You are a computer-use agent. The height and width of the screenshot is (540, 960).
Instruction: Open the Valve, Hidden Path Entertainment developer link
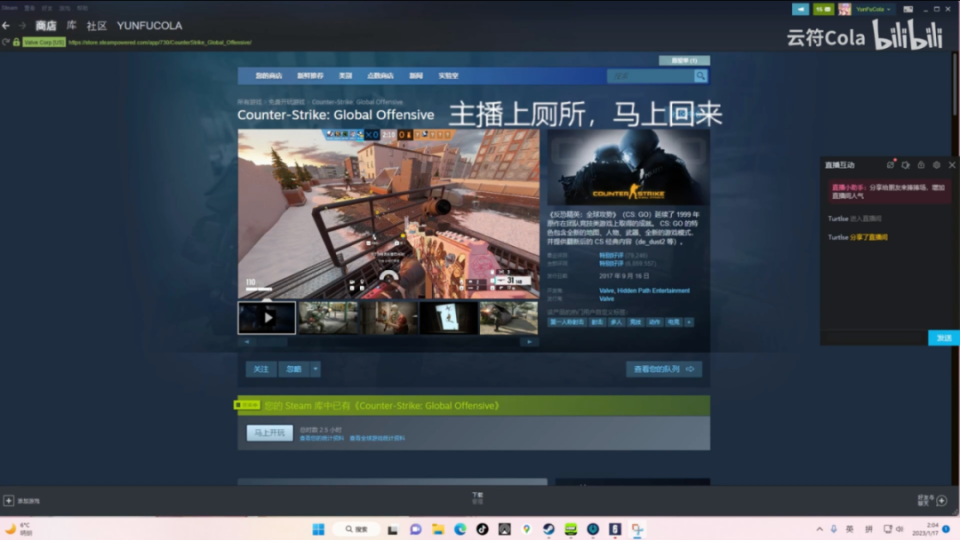coord(644,291)
